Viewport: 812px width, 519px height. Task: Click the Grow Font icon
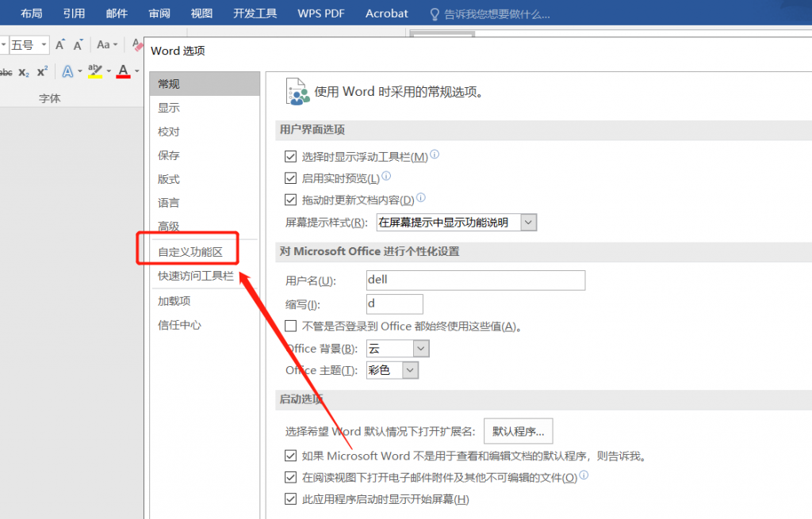(x=60, y=45)
